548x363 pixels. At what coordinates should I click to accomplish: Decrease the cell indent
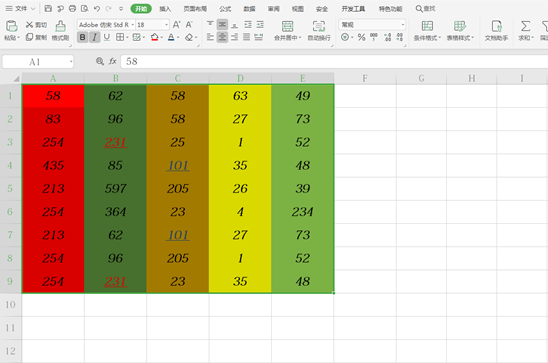tap(248, 24)
